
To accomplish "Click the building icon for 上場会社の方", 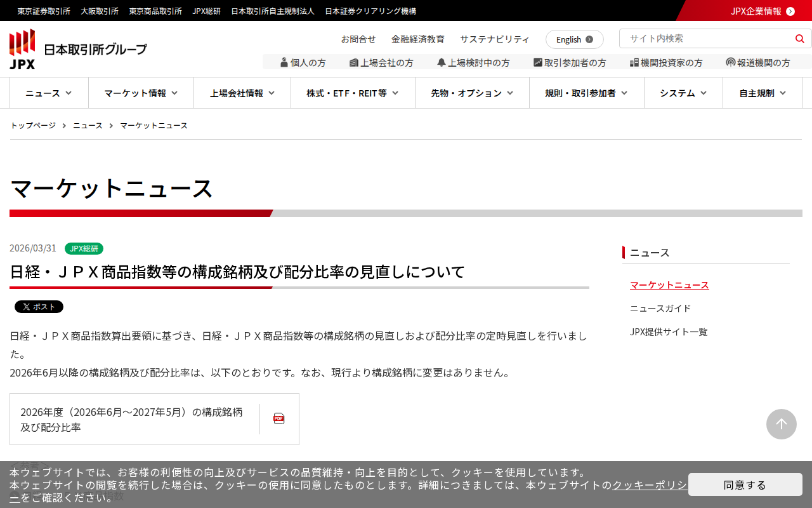I will tap(354, 62).
